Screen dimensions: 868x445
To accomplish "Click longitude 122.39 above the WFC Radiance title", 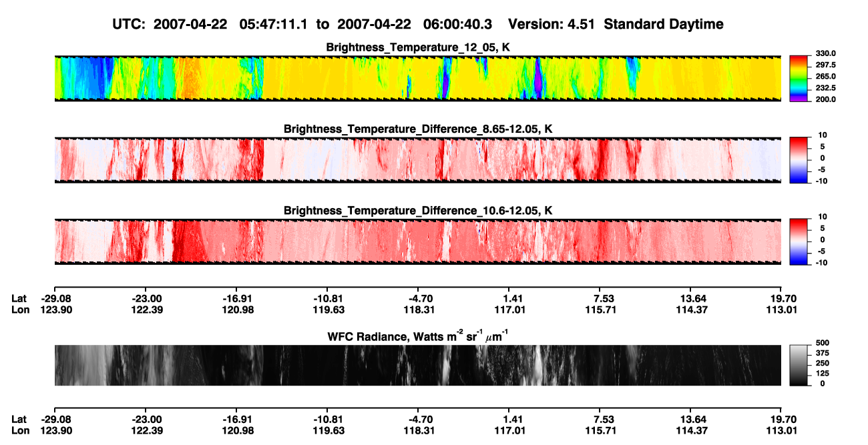I will [x=146, y=310].
